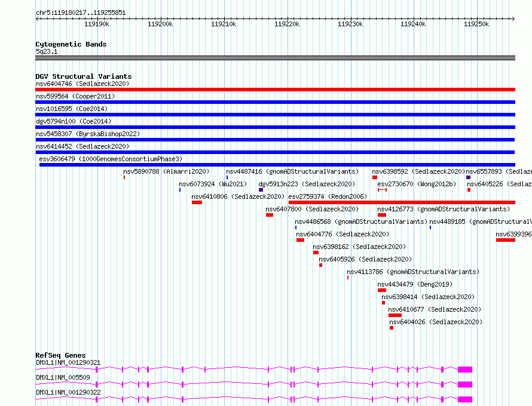Open the esv2759374 (Redon2006) label
This screenshot has height=406, width=532.
tap(328, 196)
